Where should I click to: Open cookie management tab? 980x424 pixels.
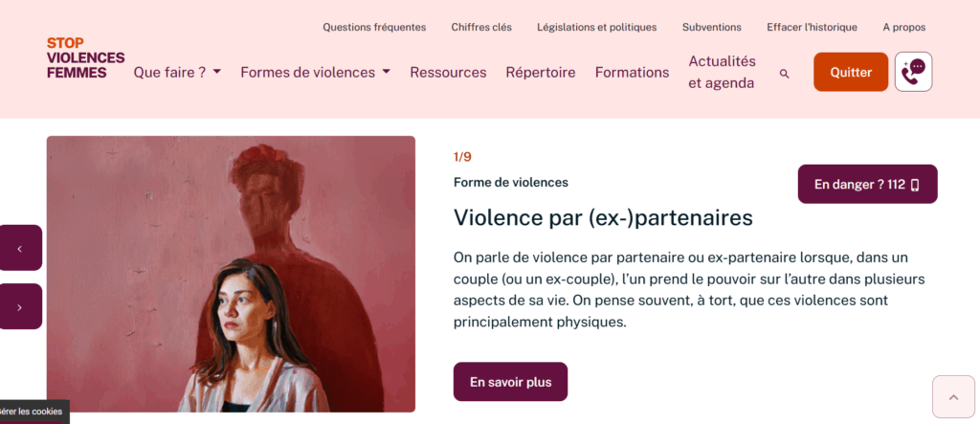click(33, 412)
